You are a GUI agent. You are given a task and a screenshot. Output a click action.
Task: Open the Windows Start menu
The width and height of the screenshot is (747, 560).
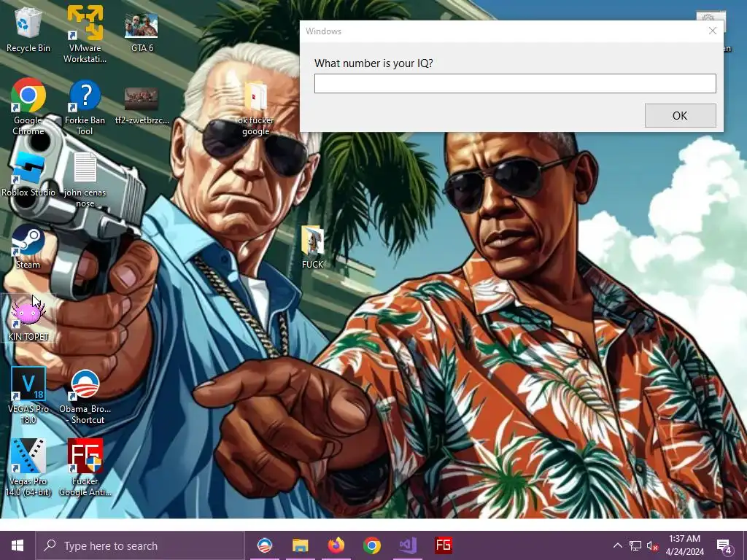pos(18,545)
